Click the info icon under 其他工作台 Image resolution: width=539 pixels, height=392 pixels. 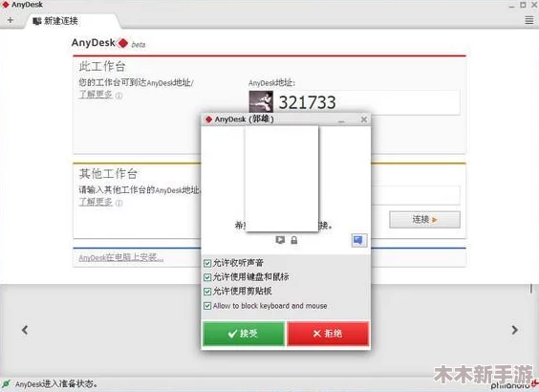119,203
